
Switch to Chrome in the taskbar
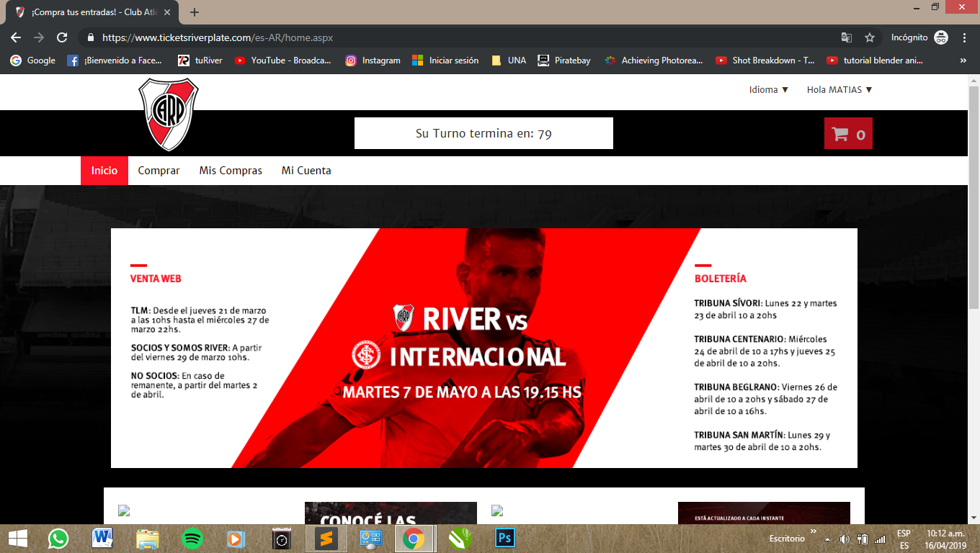(413, 539)
